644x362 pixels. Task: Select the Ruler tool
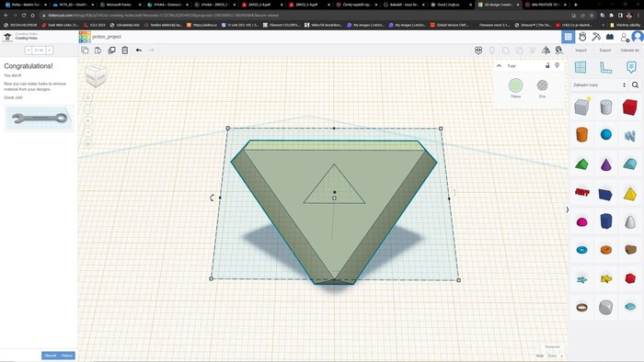[605, 67]
